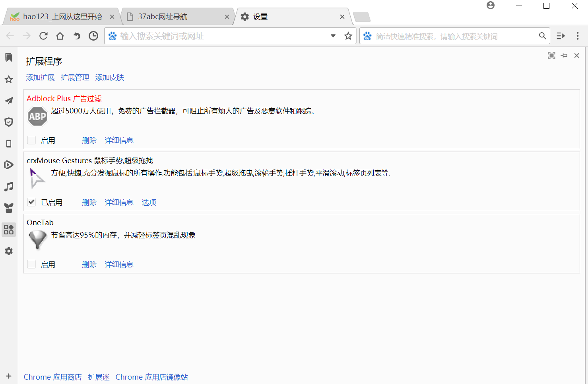Enable the Adblock Plus extension checkbox
588x384 pixels.
click(x=31, y=140)
